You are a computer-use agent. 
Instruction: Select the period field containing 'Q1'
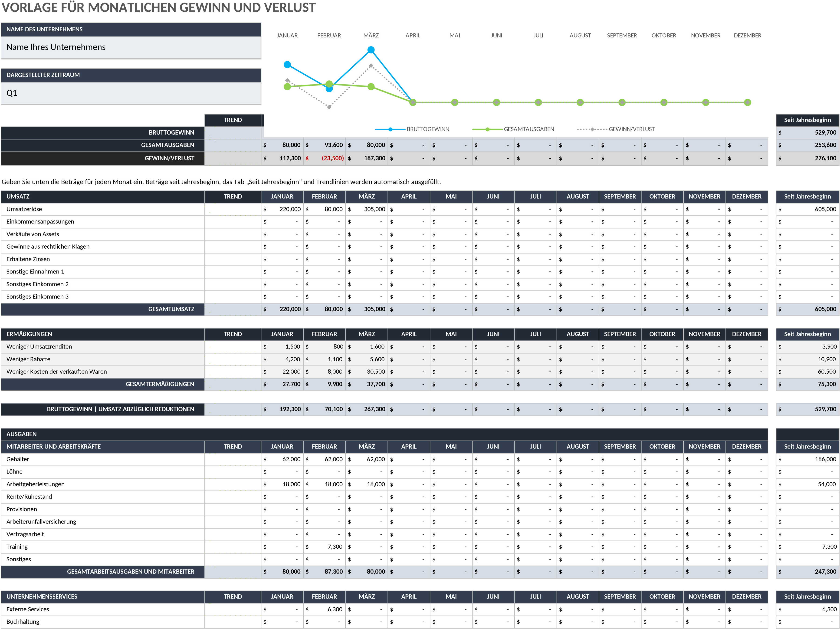point(131,93)
